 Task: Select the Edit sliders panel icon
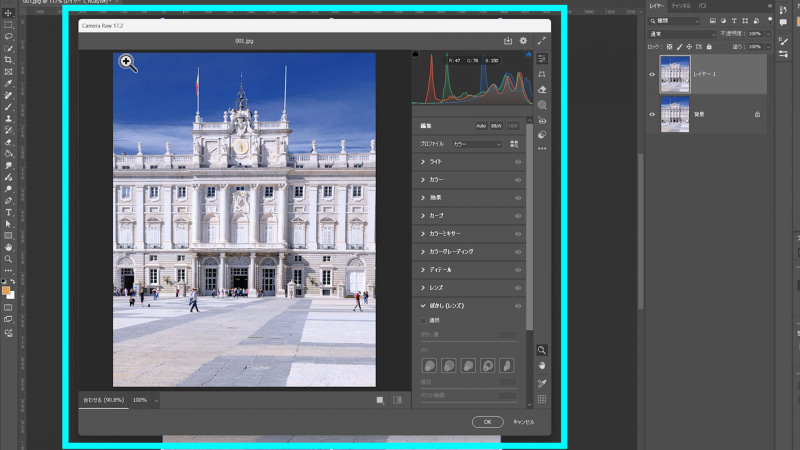[x=542, y=59]
